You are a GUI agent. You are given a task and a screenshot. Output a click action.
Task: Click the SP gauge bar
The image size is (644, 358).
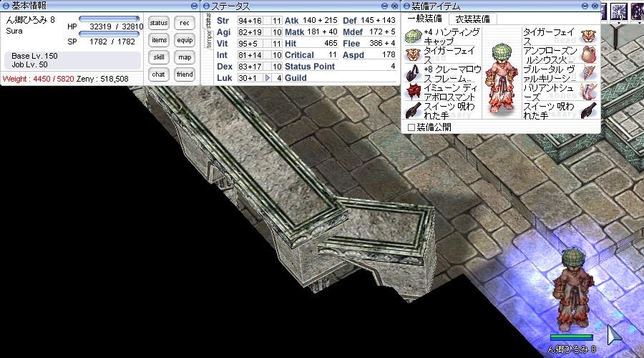(109, 34)
